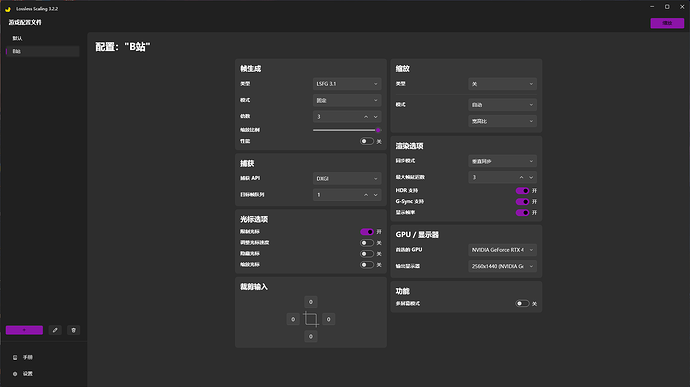Toggle the fourth 光标选项 switch (off)
This screenshot has height=387, width=690.
pyautogui.click(x=367, y=265)
